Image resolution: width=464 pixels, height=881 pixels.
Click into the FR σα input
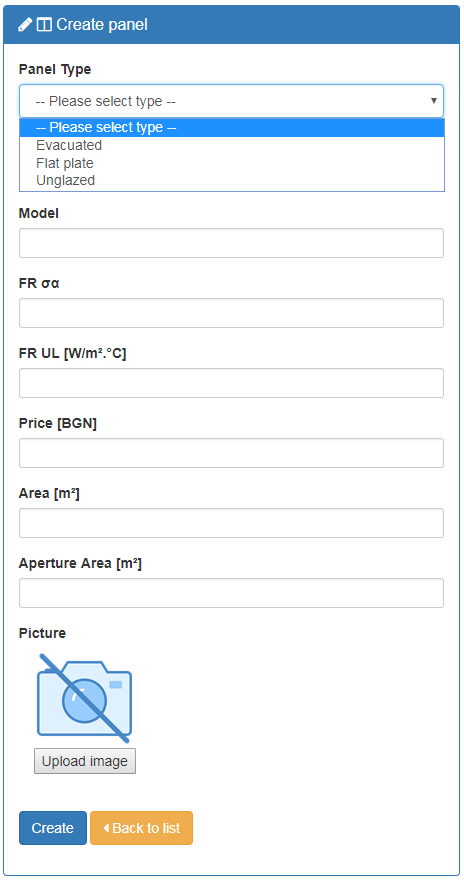click(231, 313)
